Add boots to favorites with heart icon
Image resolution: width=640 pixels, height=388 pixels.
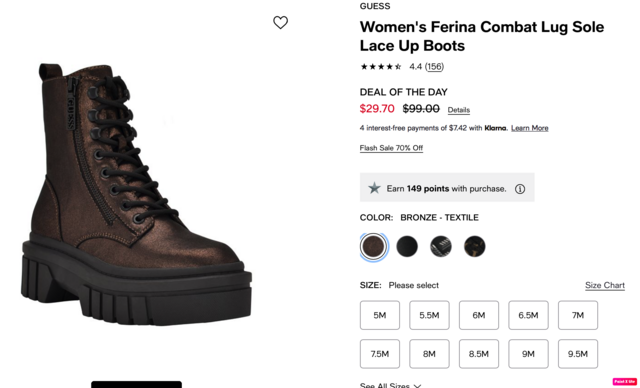pos(280,22)
